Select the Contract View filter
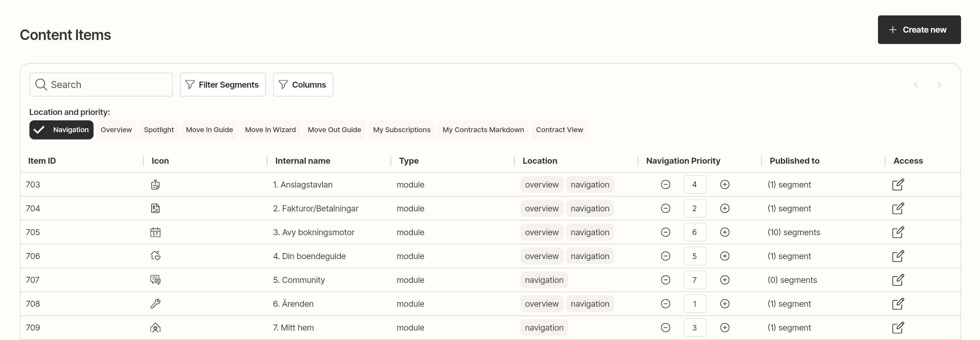Viewport: 980px width, 340px height. tap(559, 130)
